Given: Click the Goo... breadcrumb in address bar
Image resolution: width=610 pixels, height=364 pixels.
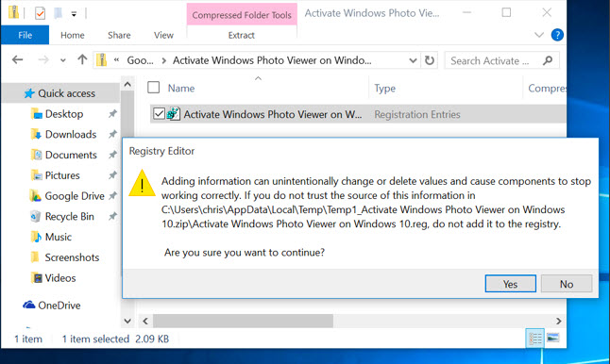Looking at the screenshot, I should pos(141,60).
